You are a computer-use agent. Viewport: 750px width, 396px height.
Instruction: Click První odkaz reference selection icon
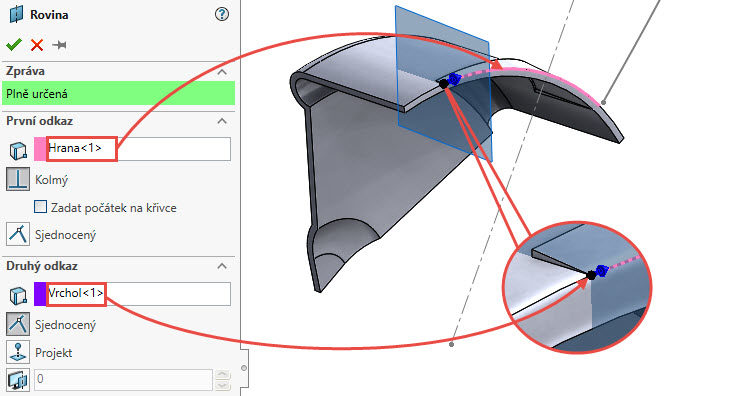point(18,150)
